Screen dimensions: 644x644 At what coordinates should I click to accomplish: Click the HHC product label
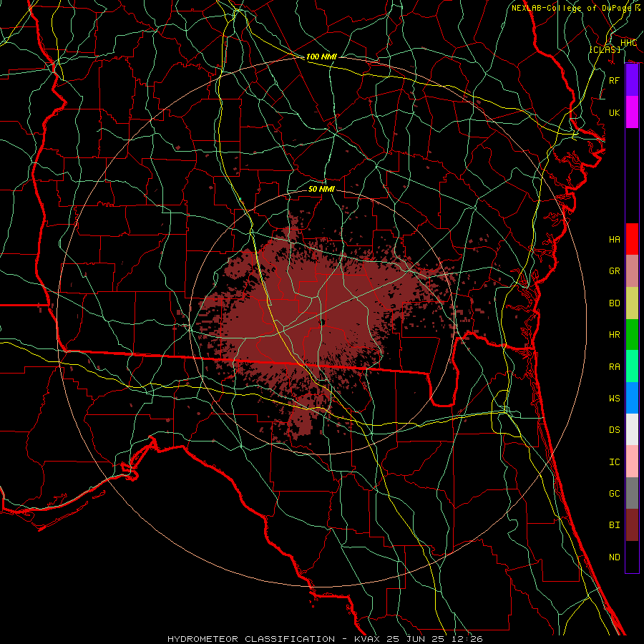pyautogui.click(x=628, y=43)
